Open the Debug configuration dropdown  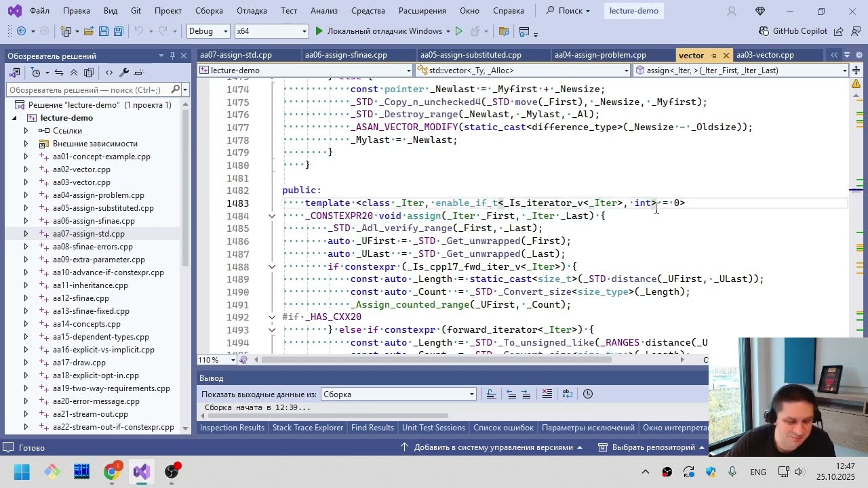tap(208, 31)
